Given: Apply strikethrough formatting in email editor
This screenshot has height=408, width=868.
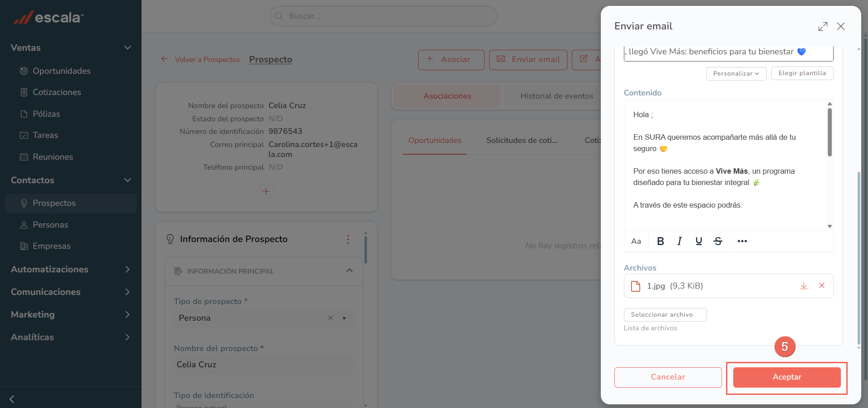Looking at the screenshot, I should (x=718, y=241).
